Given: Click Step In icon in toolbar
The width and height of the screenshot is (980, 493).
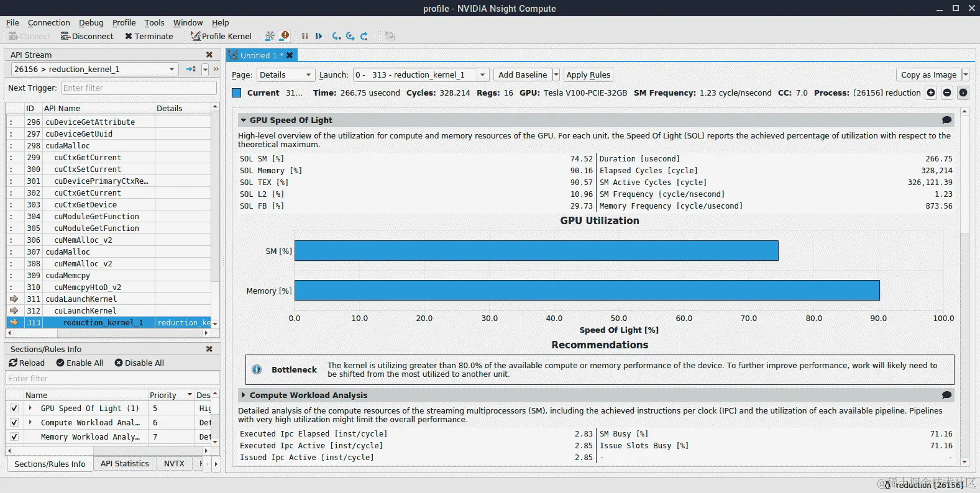Looking at the screenshot, I should point(336,36).
